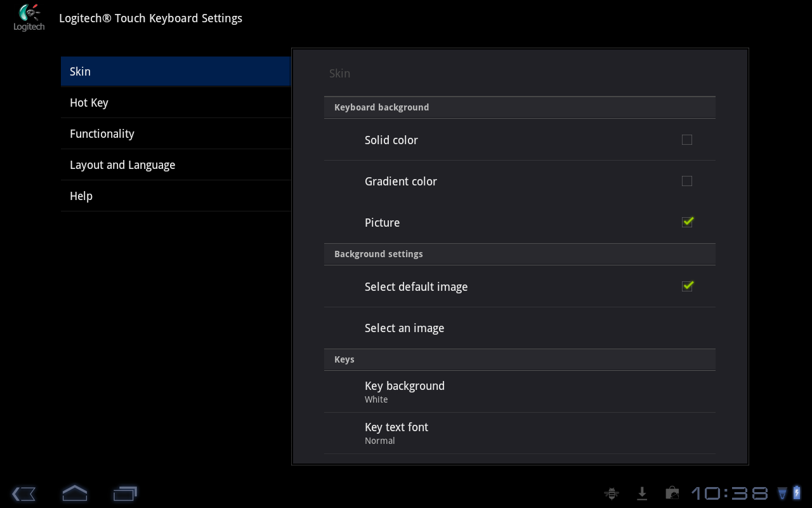Open the Key text font setting

[x=520, y=433]
